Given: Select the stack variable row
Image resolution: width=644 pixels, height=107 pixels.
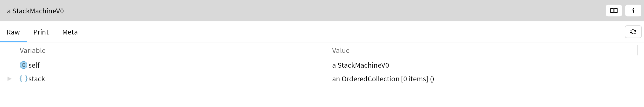Looking at the screenshot, I should 322,79.
